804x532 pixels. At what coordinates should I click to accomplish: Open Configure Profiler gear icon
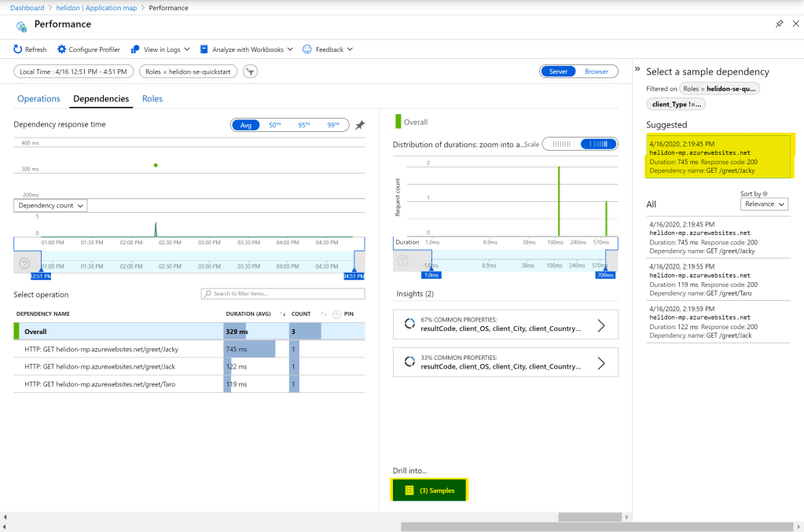62,50
